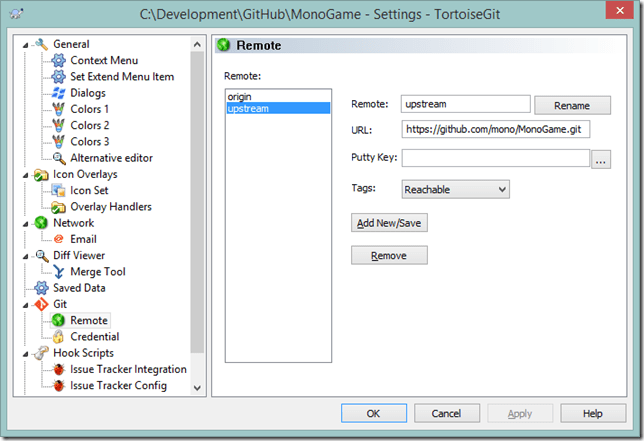The image size is (644, 441).
Task: Click the Credential padlock icon
Action: point(59,337)
